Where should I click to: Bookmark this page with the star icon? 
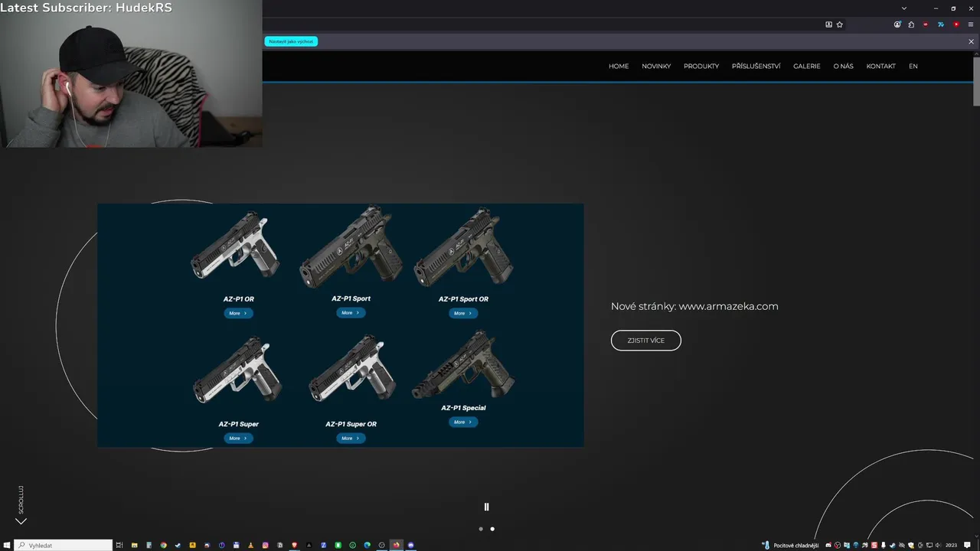click(839, 24)
